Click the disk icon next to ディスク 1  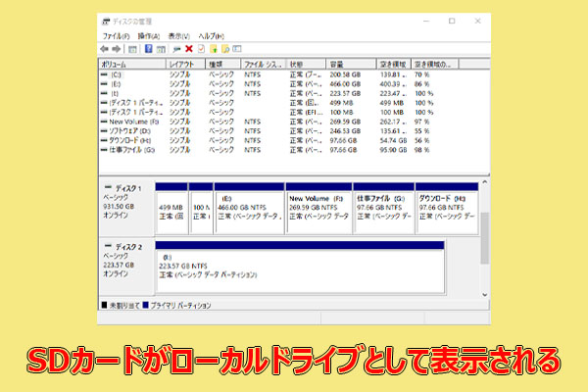(108, 187)
